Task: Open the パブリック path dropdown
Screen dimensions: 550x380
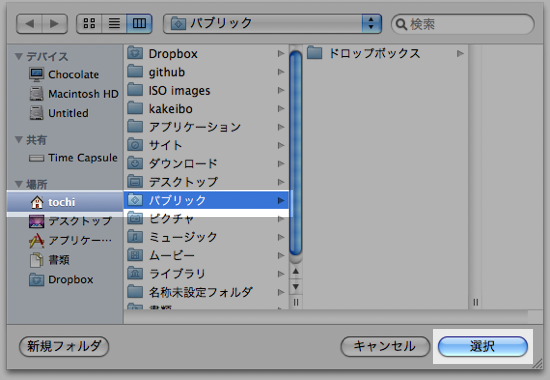Action: click(x=272, y=24)
